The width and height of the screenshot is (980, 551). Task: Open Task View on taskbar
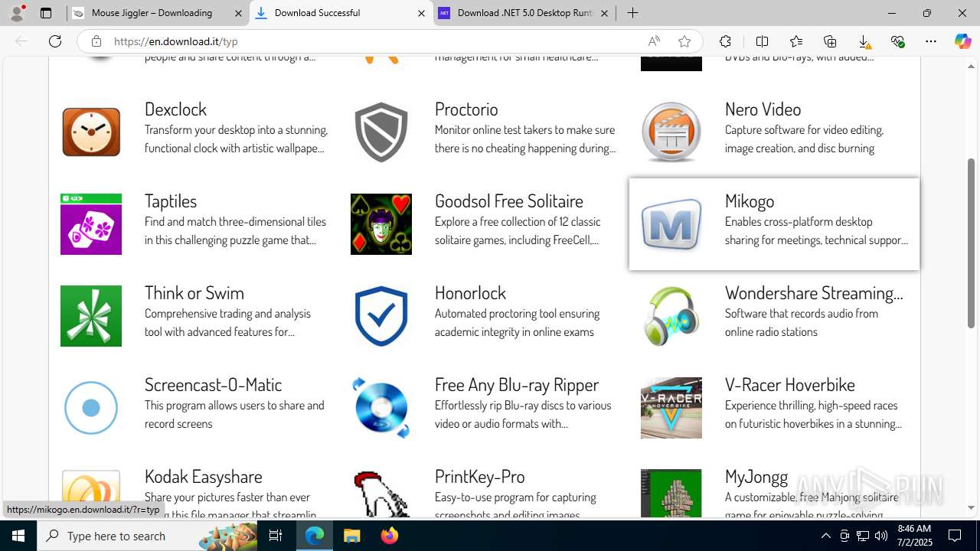tap(276, 536)
